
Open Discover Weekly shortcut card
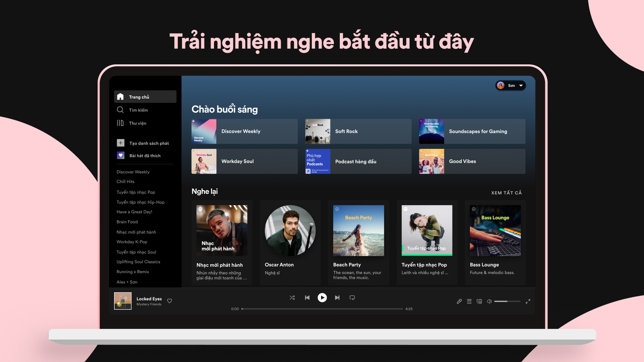tap(245, 131)
